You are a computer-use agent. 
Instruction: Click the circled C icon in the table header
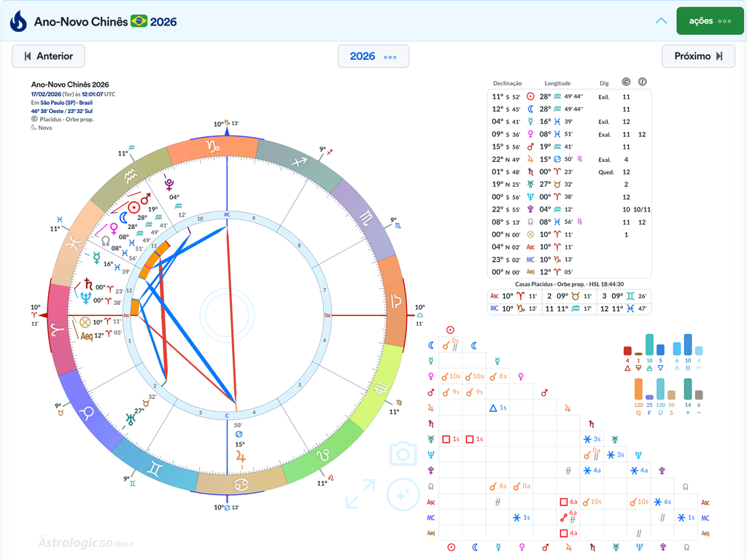[x=626, y=82]
